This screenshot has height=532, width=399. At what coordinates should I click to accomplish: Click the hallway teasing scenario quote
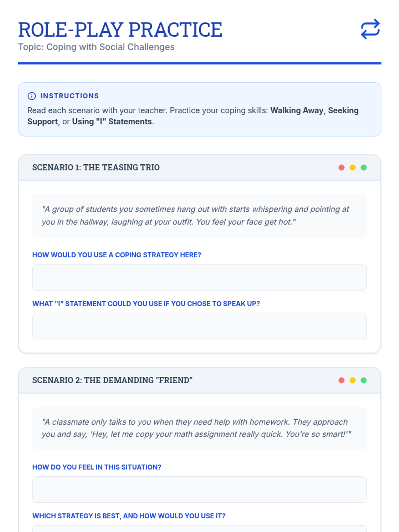(x=196, y=215)
